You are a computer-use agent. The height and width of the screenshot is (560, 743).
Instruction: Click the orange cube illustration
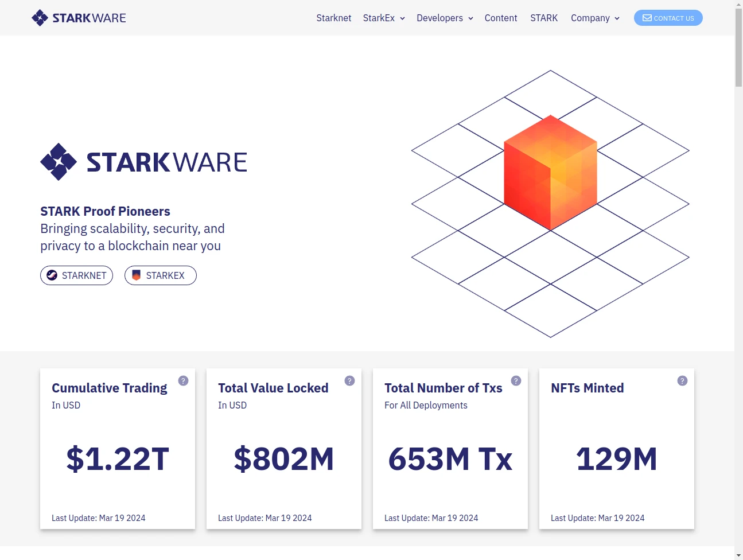(x=551, y=172)
